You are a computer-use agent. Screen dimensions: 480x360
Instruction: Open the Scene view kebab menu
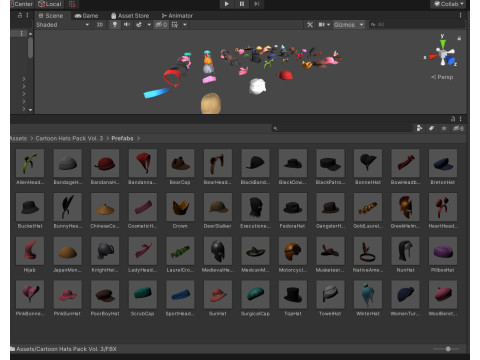(x=460, y=15)
